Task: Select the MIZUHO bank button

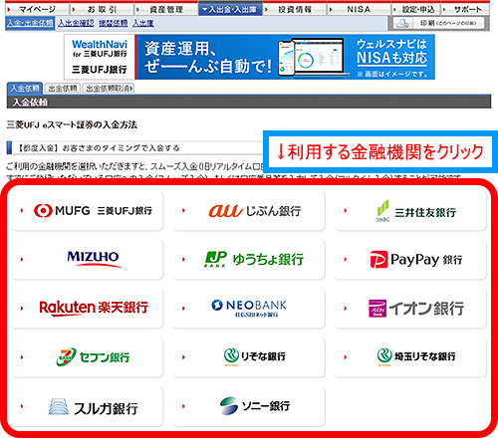Action: (x=87, y=259)
